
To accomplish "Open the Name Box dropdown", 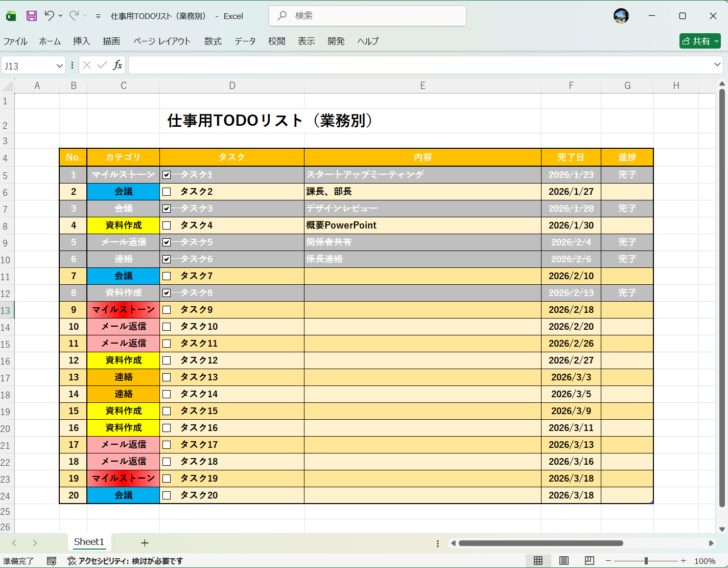I will 58,65.
